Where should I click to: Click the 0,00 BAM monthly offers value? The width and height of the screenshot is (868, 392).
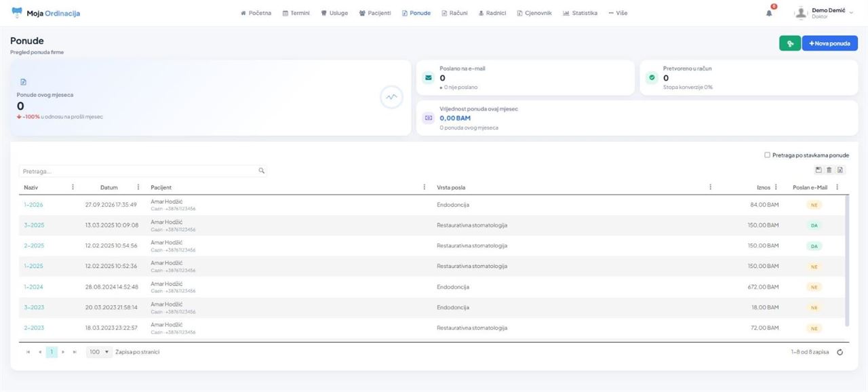click(455, 118)
